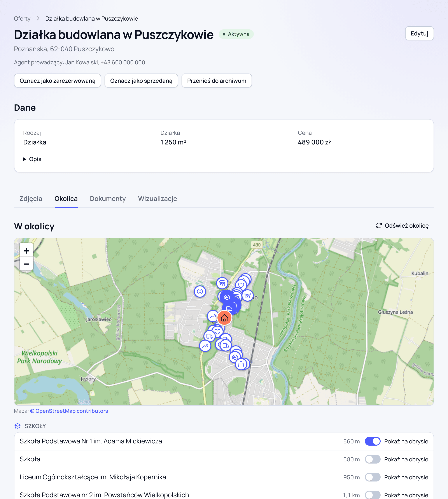Click the Aktywna status badge

point(236,34)
